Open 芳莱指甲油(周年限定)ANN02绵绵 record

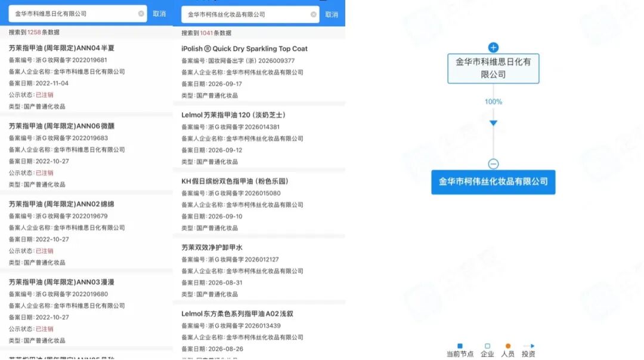tap(61, 204)
